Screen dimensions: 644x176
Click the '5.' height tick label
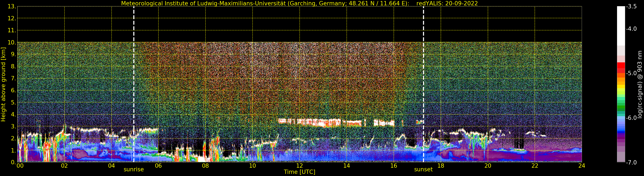coord(13,102)
